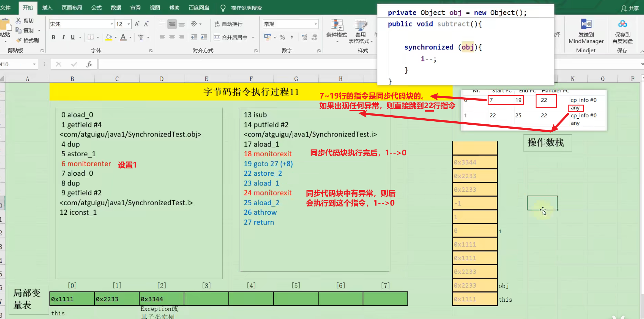644x319 pixels.
Task: Align text left
Action: (162, 37)
